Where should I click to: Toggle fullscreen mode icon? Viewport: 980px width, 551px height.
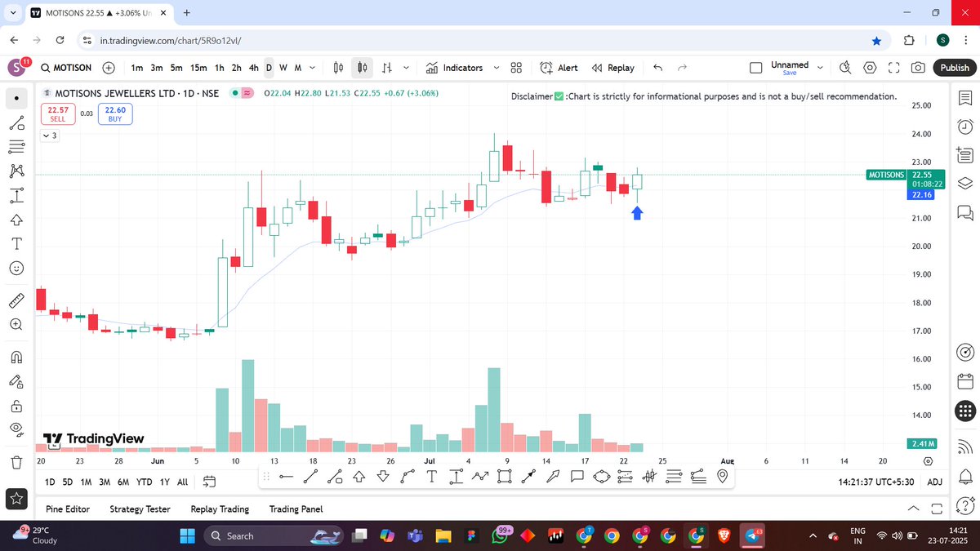tap(893, 68)
